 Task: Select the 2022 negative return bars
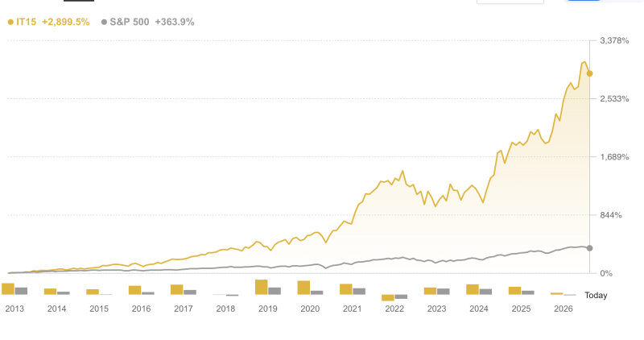coord(394,296)
